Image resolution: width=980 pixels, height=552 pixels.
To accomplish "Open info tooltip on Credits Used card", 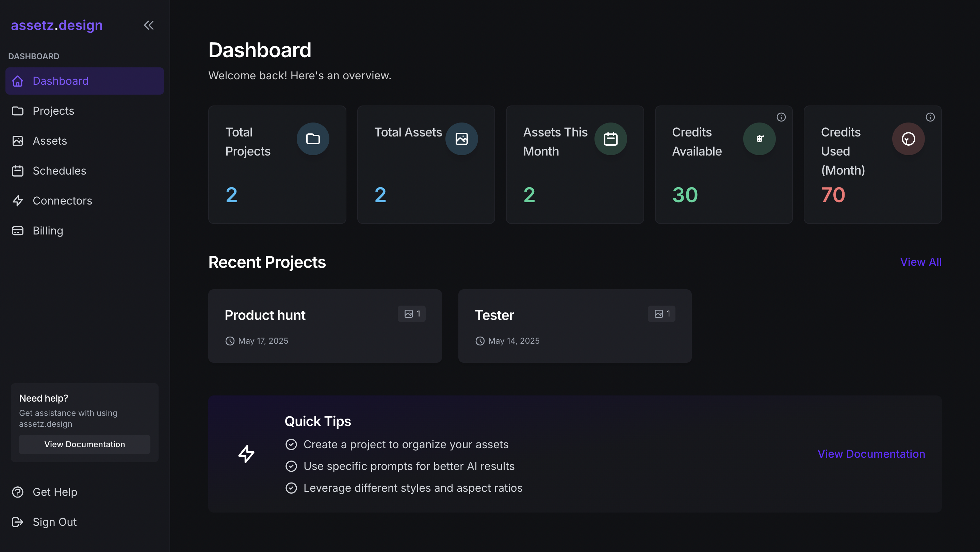I will click(930, 117).
